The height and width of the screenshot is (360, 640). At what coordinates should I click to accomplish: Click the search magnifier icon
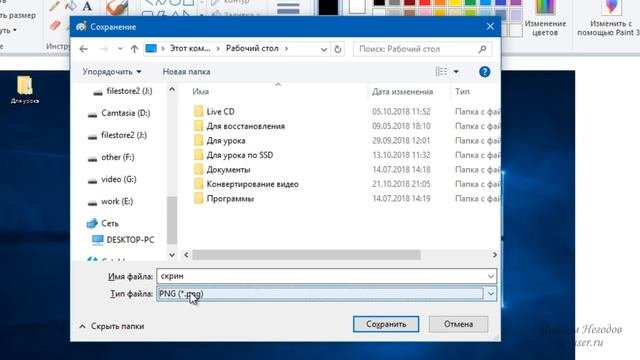482,49
